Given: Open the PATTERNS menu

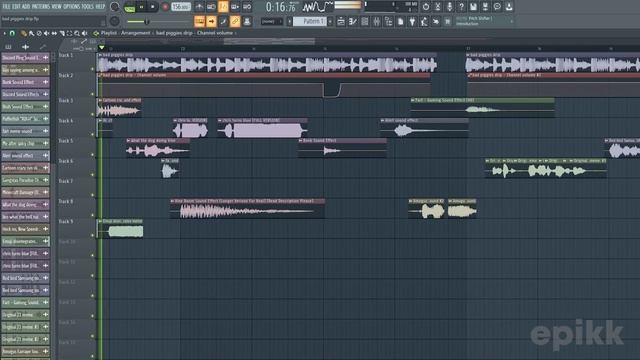Looking at the screenshot, I should 41,7.
